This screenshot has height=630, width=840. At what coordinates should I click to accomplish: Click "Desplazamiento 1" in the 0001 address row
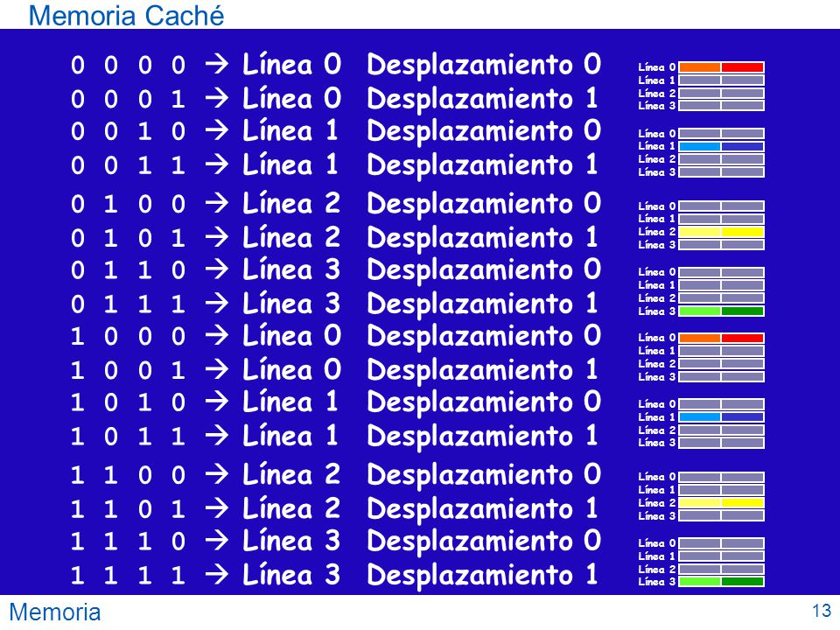tap(483, 100)
